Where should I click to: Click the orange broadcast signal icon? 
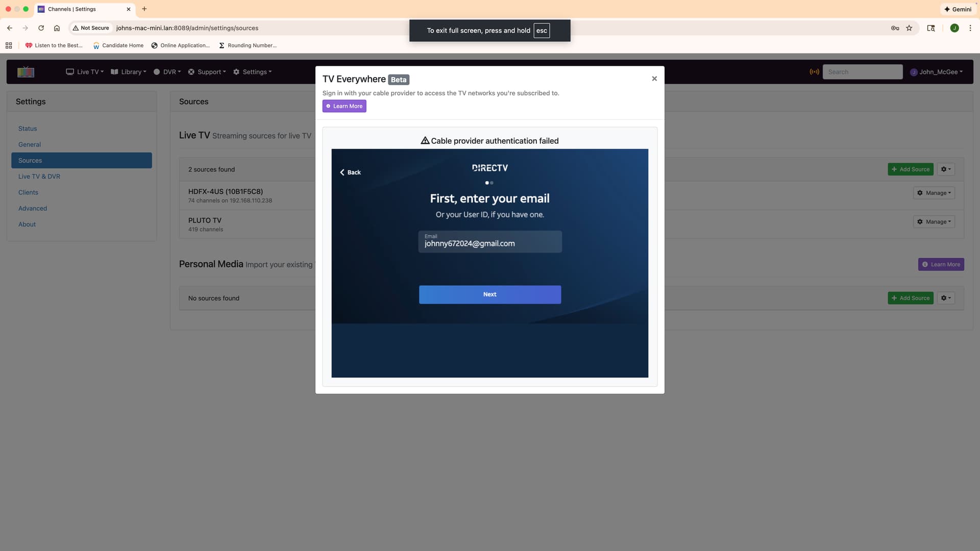point(814,72)
